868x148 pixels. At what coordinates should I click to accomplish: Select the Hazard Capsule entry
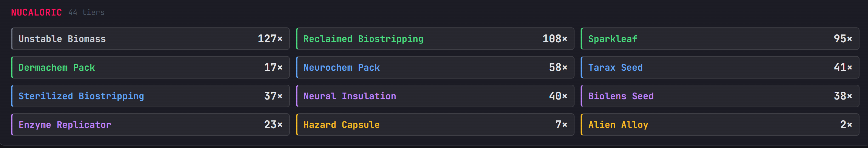coord(435,125)
